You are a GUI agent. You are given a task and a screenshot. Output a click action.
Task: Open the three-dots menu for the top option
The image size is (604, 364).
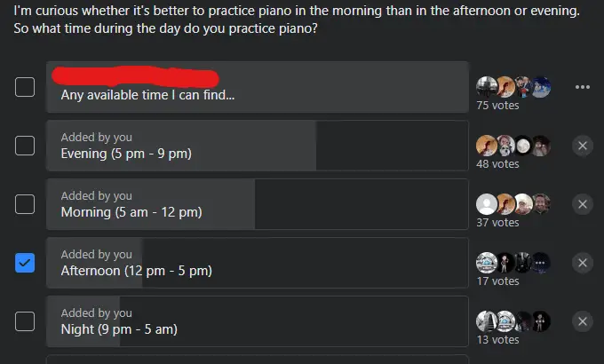(583, 87)
